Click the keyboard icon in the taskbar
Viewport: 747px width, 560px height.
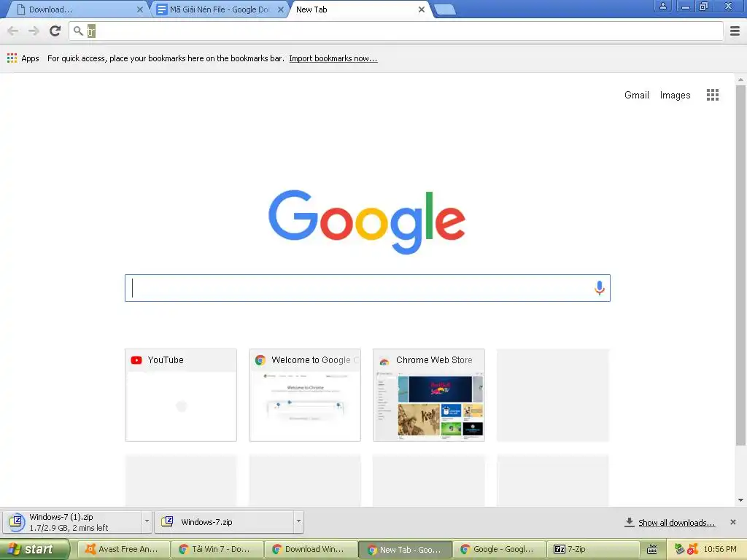[x=651, y=550]
